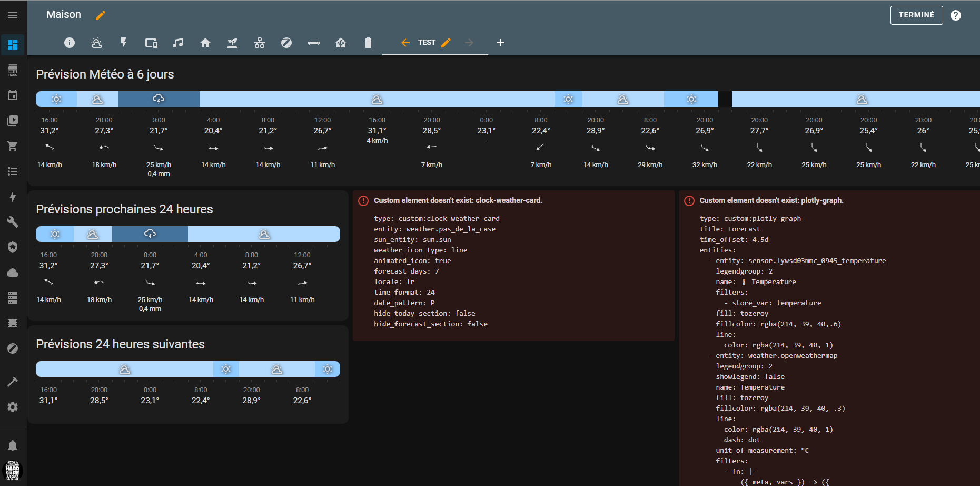This screenshot has width=980, height=486.
Task: Open the network topology view tab
Action: point(260,43)
